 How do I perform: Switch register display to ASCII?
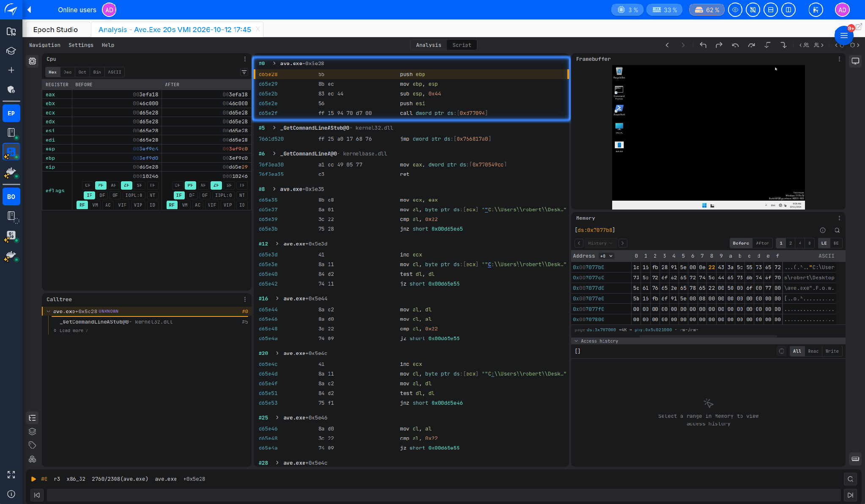tap(115, 72)
